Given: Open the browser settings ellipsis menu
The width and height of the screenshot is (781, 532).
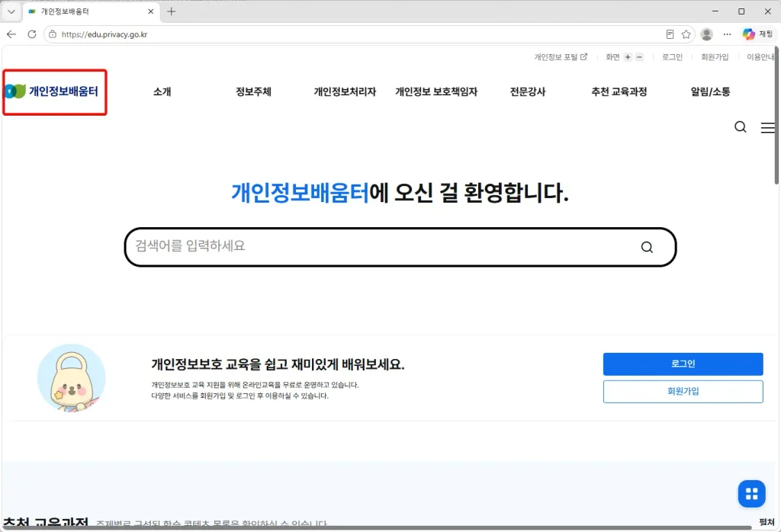Looking at the screenshot, I should pos(727,34).
